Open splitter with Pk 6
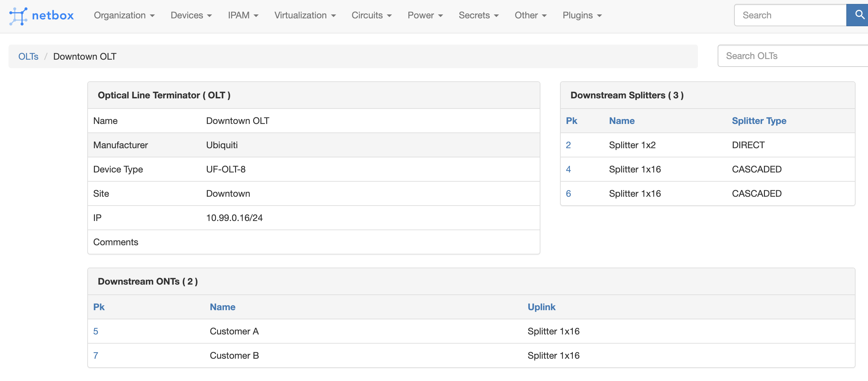 568,193
